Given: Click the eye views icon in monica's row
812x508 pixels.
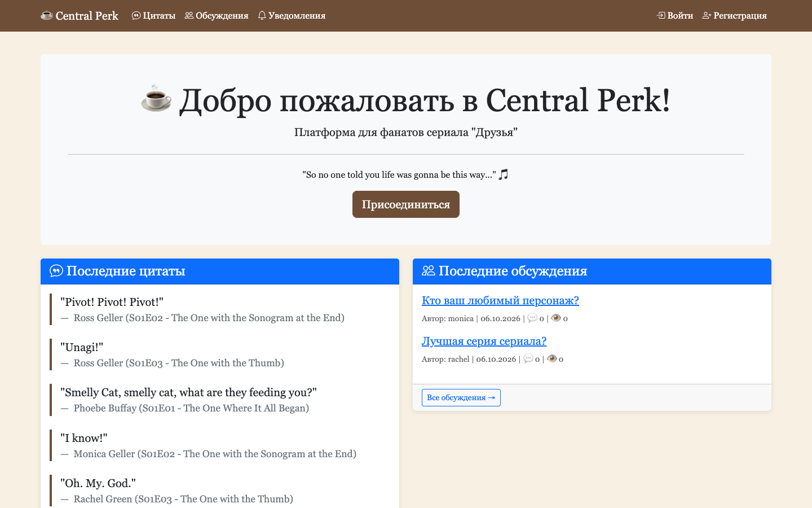Looking at the screenshot, I should tap(556, 318).
